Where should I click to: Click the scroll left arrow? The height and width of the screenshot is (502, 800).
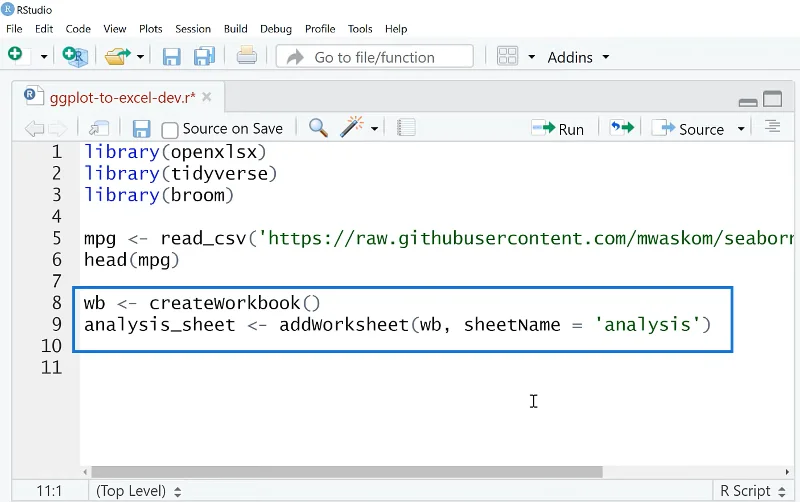pos(85,472)
